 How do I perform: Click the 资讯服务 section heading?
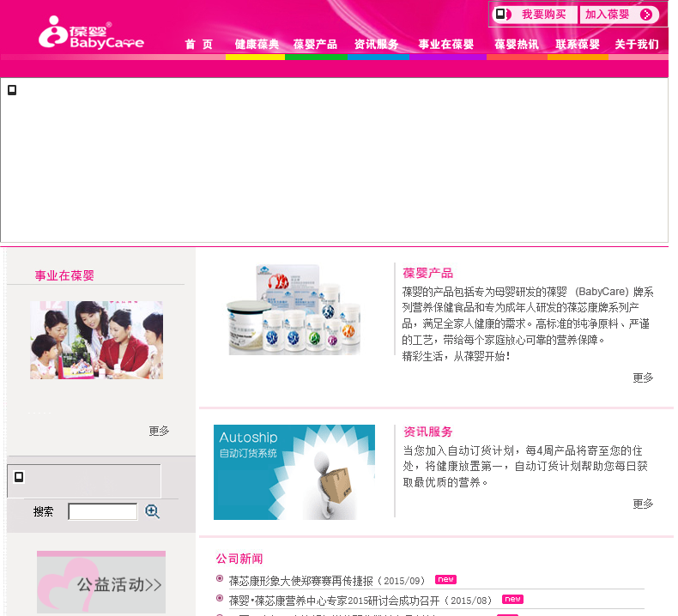point(427,432)
